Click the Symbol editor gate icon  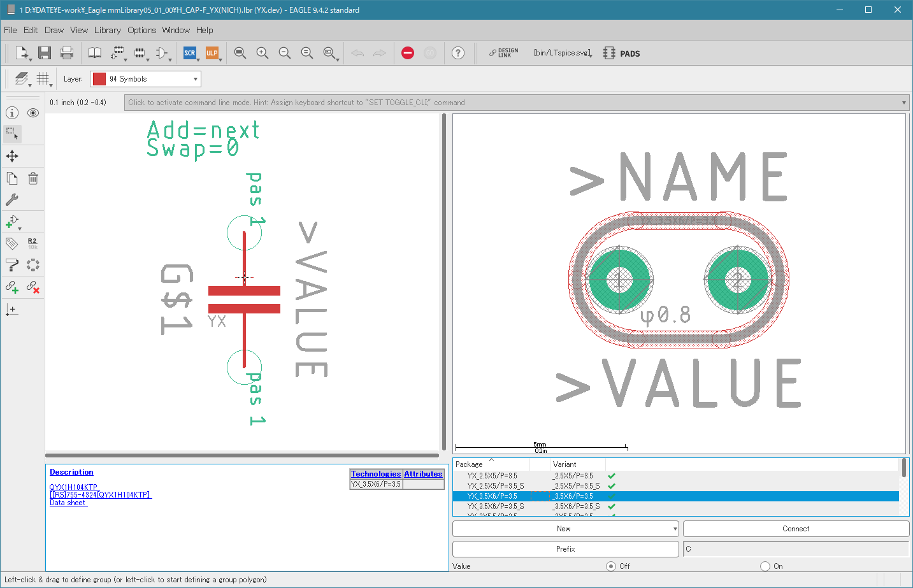[162, 53]
